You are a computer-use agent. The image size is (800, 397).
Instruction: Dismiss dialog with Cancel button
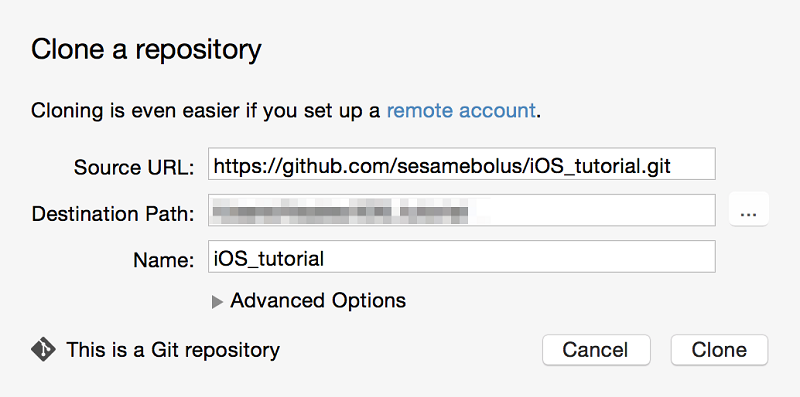[596, 350]
